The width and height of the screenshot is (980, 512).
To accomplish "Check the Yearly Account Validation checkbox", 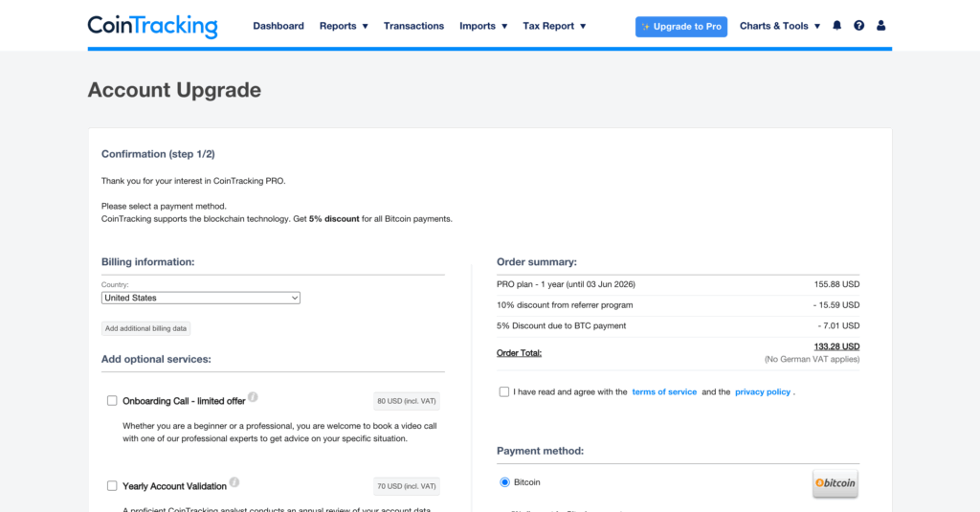I will (112, 486).
